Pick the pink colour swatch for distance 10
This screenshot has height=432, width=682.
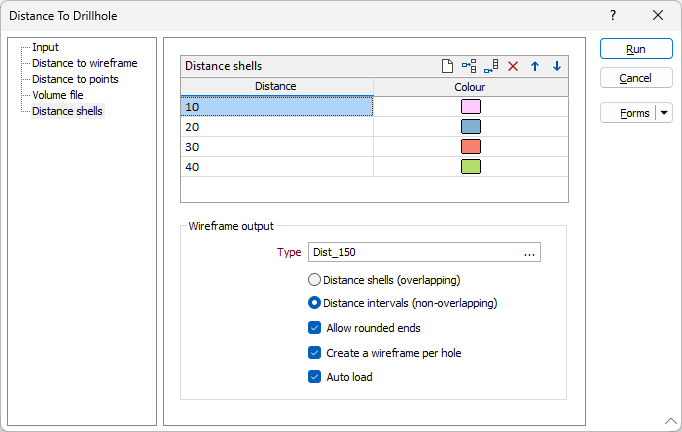point(471,107)
